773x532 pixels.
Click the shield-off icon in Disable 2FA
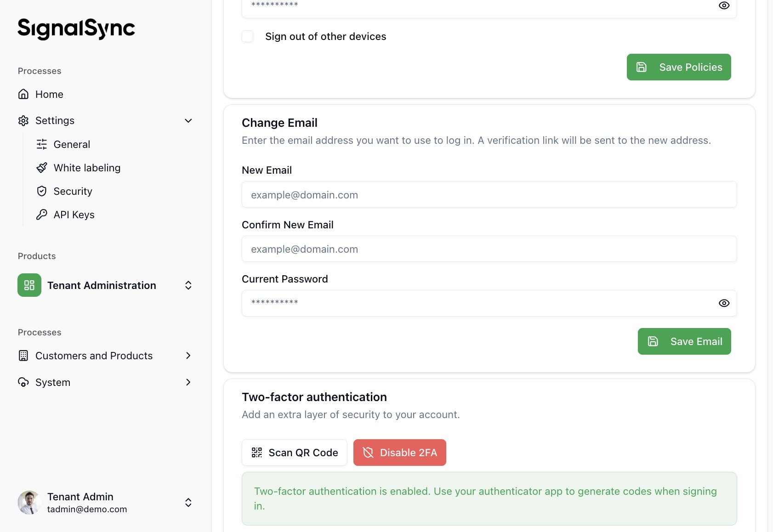point(368,453)
